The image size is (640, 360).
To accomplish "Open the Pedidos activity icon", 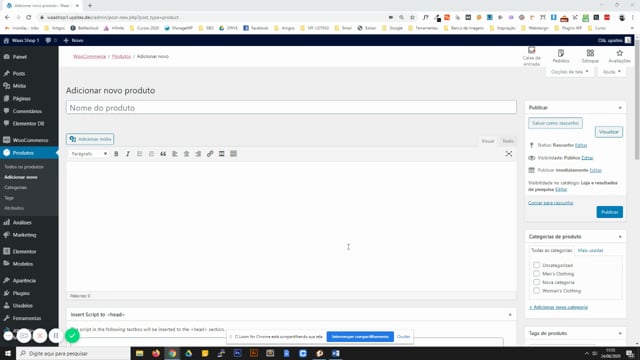I will (x=561, y=56).
